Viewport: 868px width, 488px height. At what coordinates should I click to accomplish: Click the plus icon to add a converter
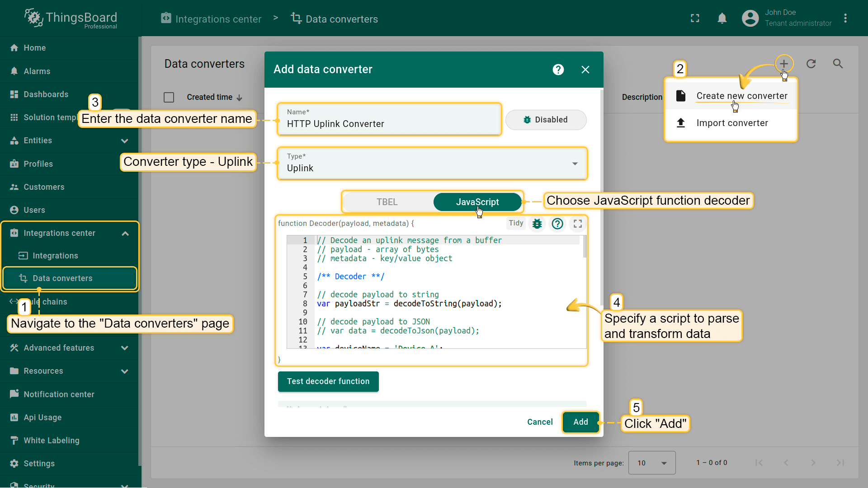783,64
